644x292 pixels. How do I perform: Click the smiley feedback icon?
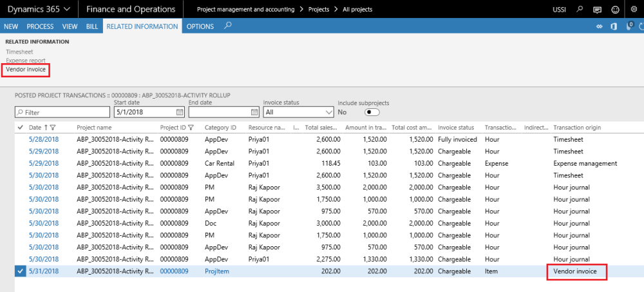pyautogui.click(x=615, y=9)
